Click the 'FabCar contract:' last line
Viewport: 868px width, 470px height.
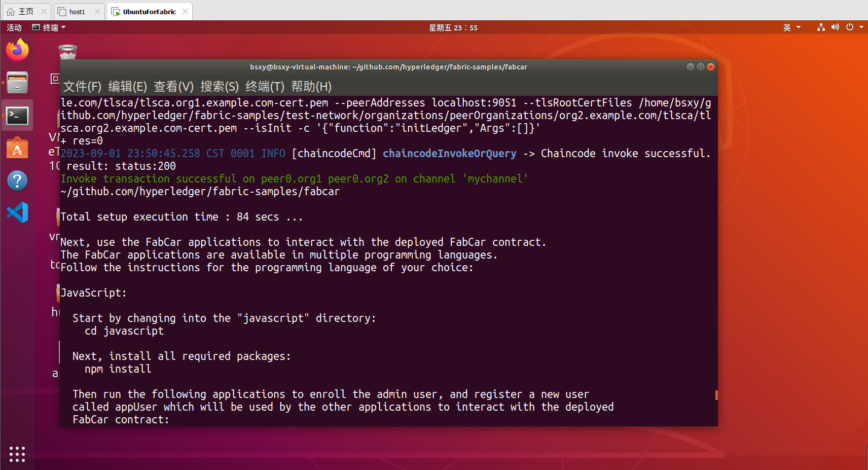(x=121, y=420)
